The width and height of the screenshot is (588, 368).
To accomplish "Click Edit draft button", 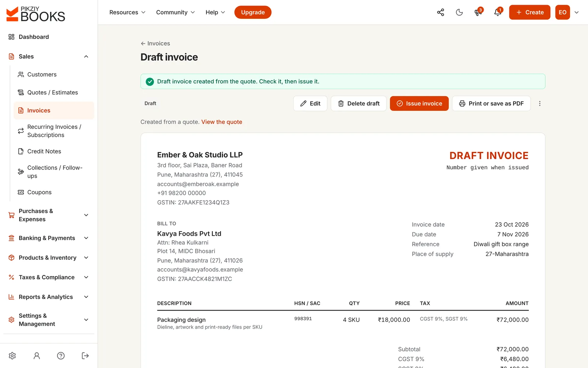I will pos(310,103).
